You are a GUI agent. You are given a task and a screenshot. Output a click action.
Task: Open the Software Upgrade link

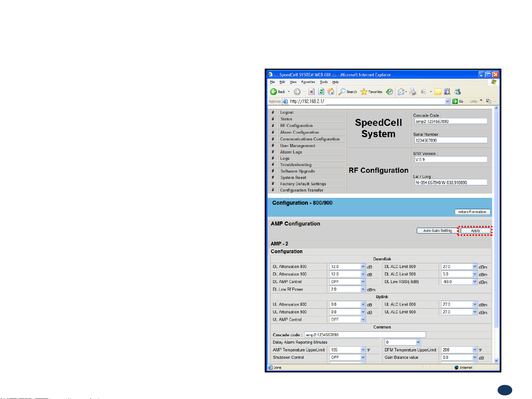(x=298, y=171)
